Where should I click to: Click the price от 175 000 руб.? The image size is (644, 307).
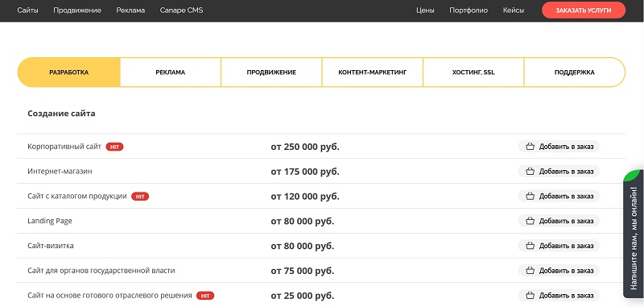tap(305, 172)
